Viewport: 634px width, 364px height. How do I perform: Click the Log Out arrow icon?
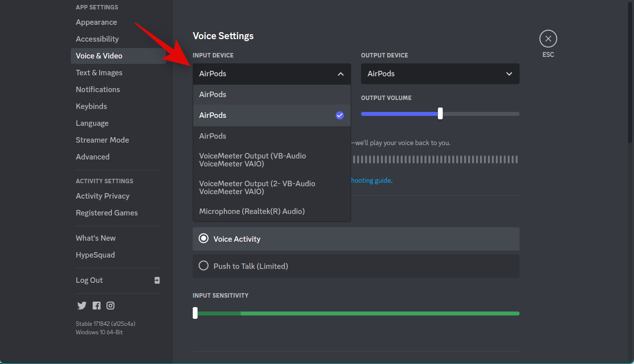tap(157, 280)
